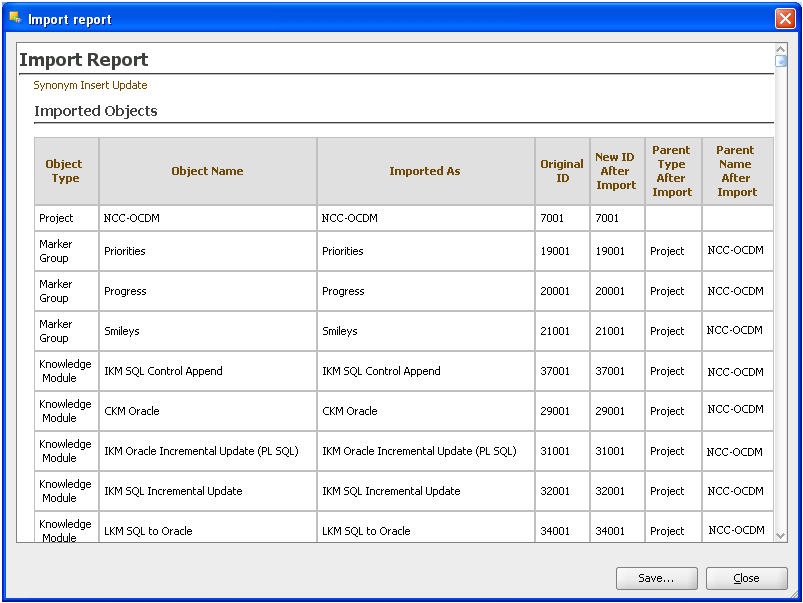
Task: Click Original ID value 31001
Action: (x=555, y=451)
